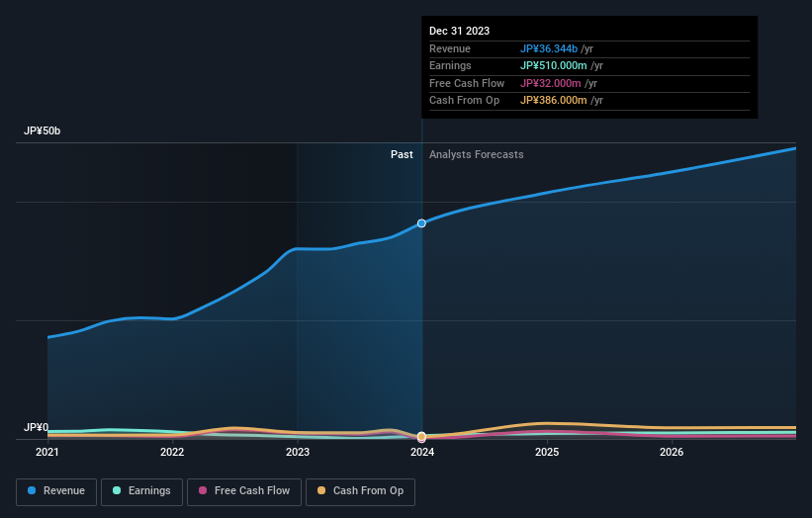Click the JP¥386.000m cash from op value
Image resolution: width=812 pixels, height=518 pixels.
[x=553, y=101]
